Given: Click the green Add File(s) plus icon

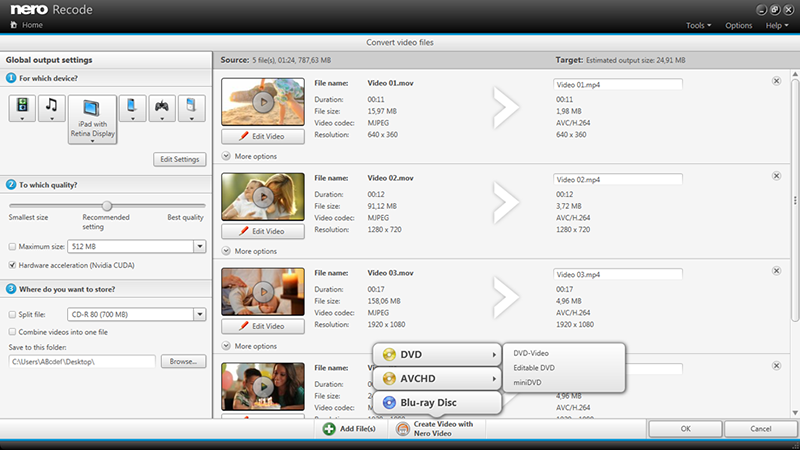Looking at the screenshot, I should click(x=329, y=429).
